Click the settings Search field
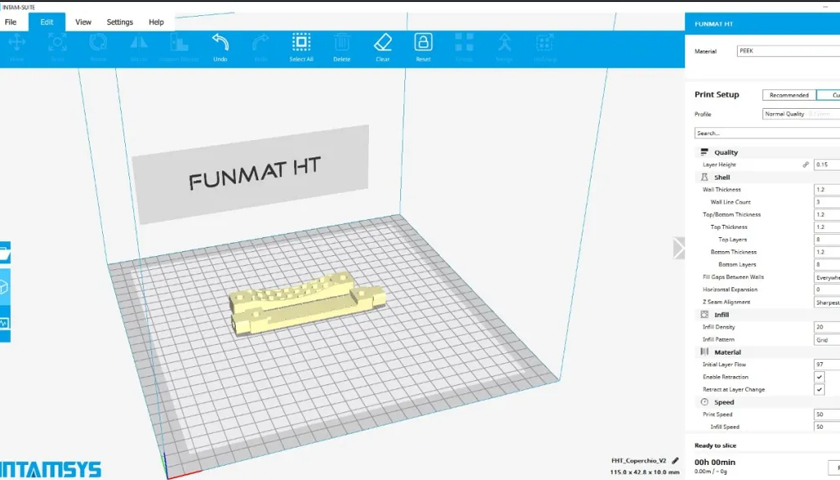Screen dimensions: 840x480 [766, 133]
